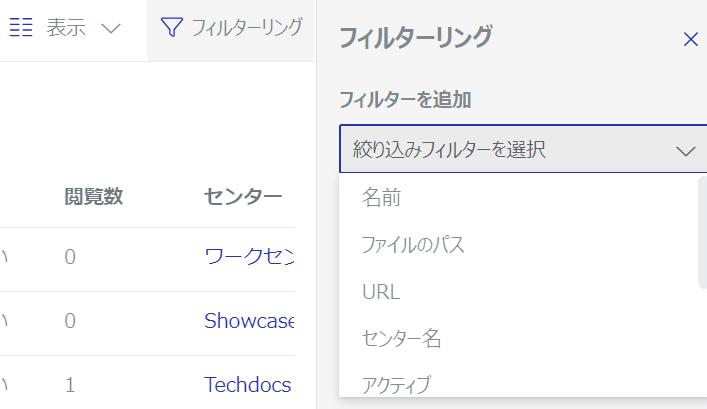Open the Techdocs center link
Viewport: 707px width, 409px height.
pyautogui.click(x=248, y=385)
